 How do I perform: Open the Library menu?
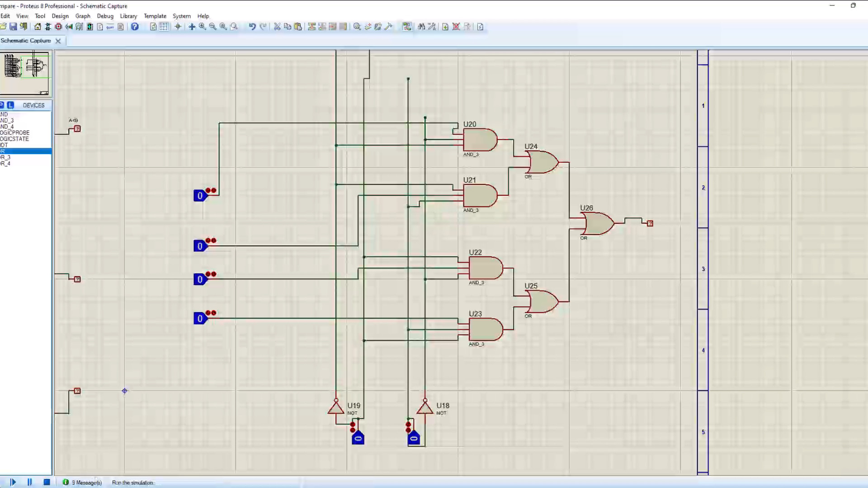point(128,16)
